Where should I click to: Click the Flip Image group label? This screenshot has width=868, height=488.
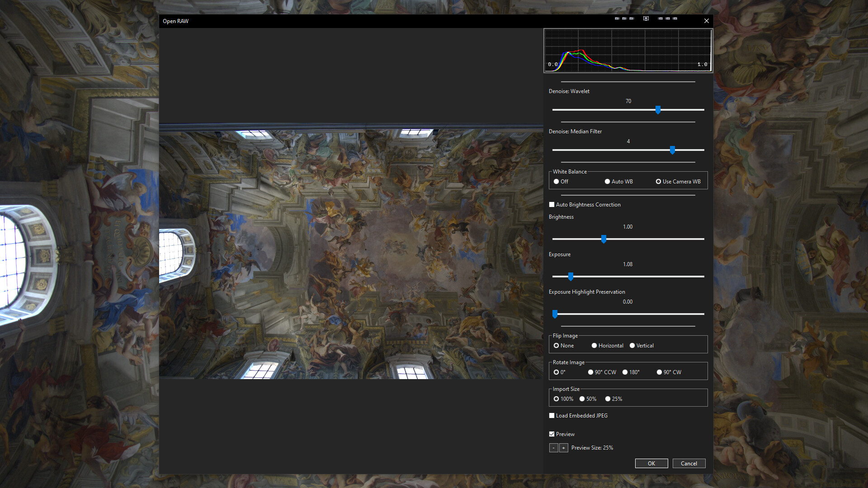point(565,336)
